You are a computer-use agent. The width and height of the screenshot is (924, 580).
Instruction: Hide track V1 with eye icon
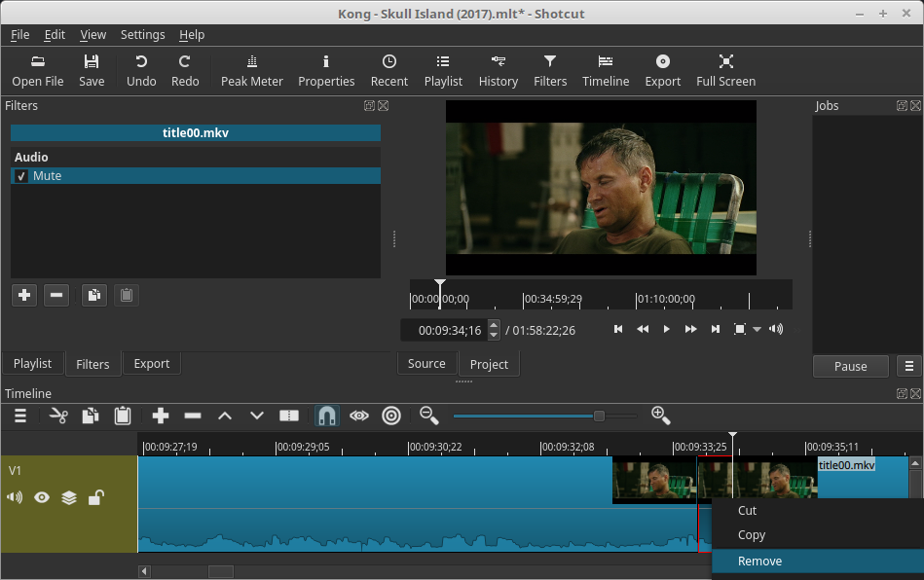[42, 497]
